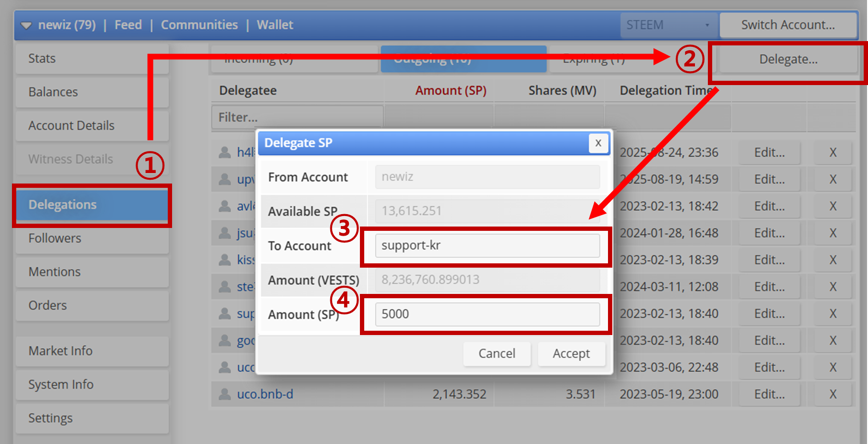Image resolution: width=868 pixels, height=444 pixels.
Task: Open the System Info section
Action: pyautogui.click(x=92, y=384)
